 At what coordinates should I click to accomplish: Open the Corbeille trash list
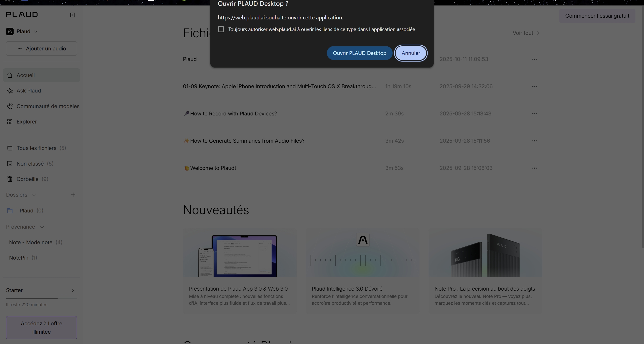(x=42, y=179)
